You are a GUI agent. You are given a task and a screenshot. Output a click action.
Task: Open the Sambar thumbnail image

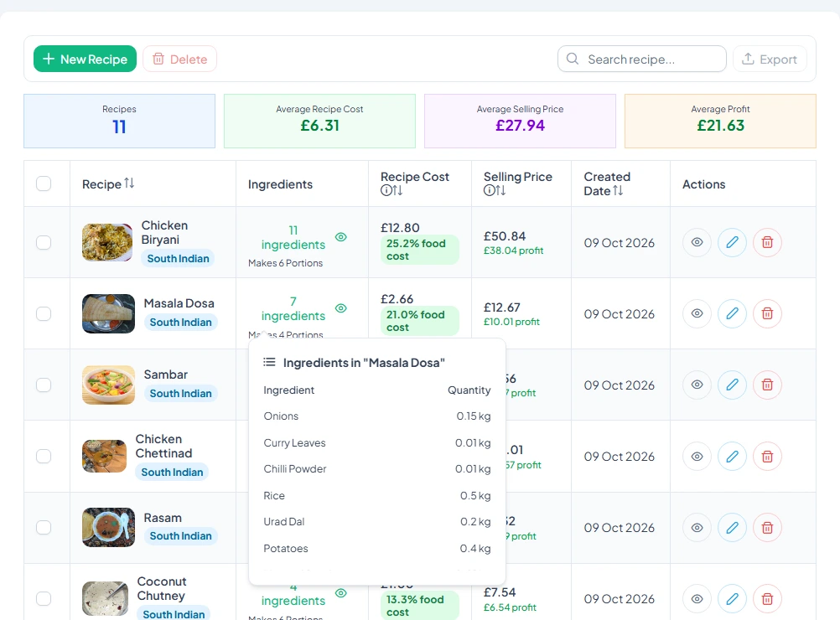pyautogui.click(x=108, y=385)
